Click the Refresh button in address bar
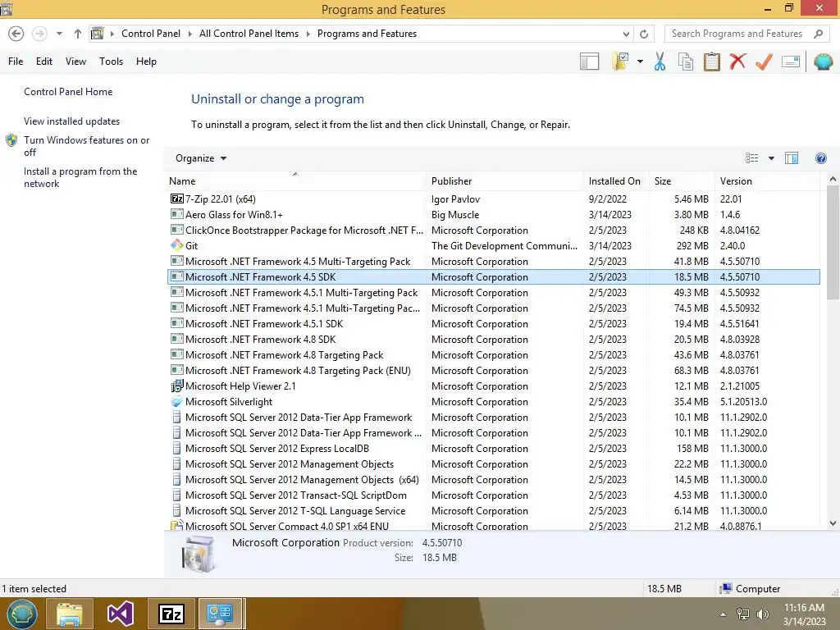This screenshot has height=630, width=840. (x=644, y=34)
